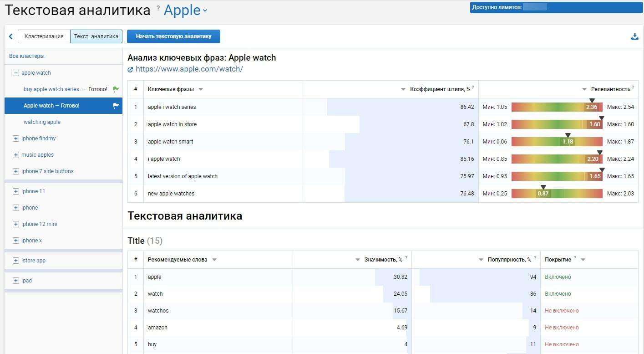
Task: Expand the music apples cluster
Action: pos(16,155)
